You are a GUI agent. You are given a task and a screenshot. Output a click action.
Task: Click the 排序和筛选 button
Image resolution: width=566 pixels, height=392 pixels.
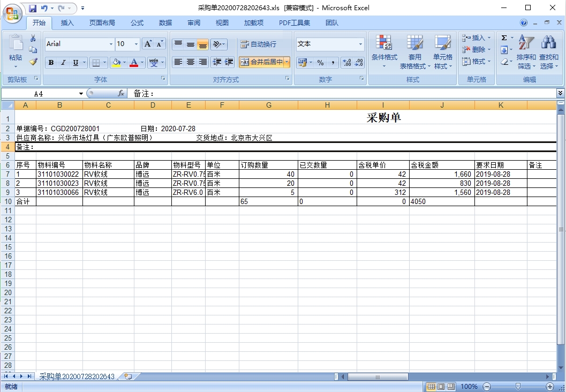(526, 52)
